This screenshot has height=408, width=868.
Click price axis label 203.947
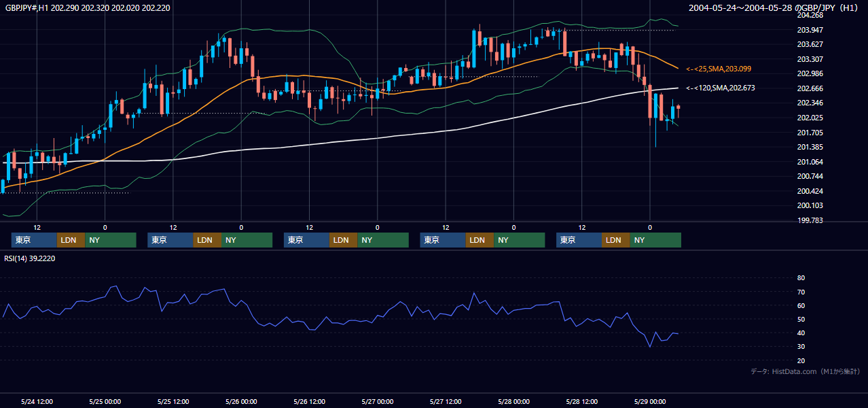(x=810, y=30)
